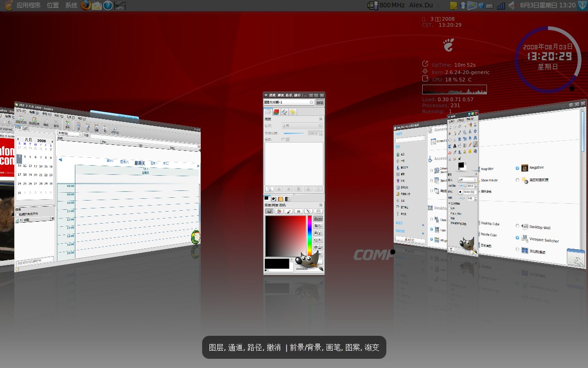Click the close button in CompizConfig sidebar
This screenshot has width=588, height=368.
click(410, 240)
